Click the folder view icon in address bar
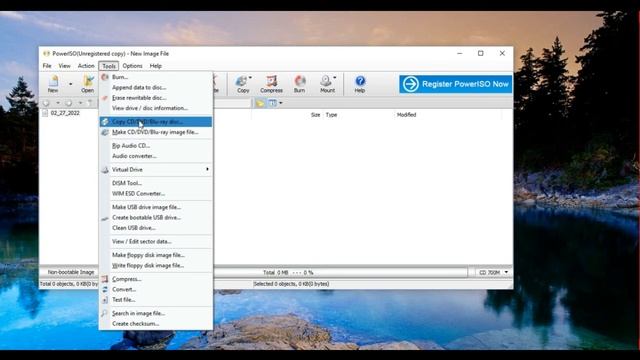Viewport: 640px width, 360px height. click(x=260, y=103)
